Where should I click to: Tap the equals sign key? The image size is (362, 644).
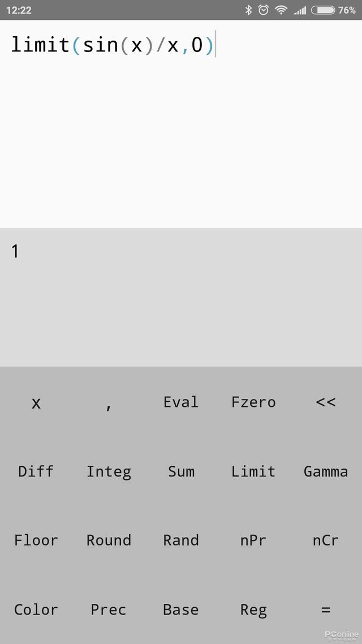point(325,609)
